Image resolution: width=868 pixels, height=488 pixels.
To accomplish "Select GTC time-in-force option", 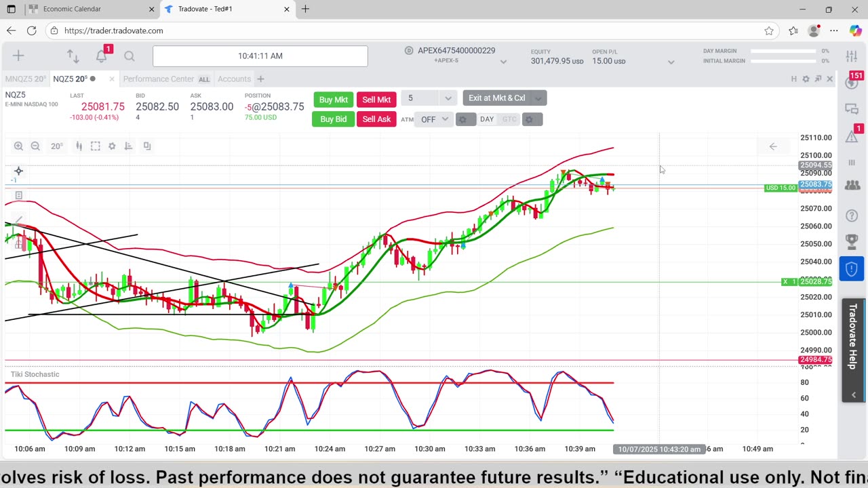I will point(509,119).
